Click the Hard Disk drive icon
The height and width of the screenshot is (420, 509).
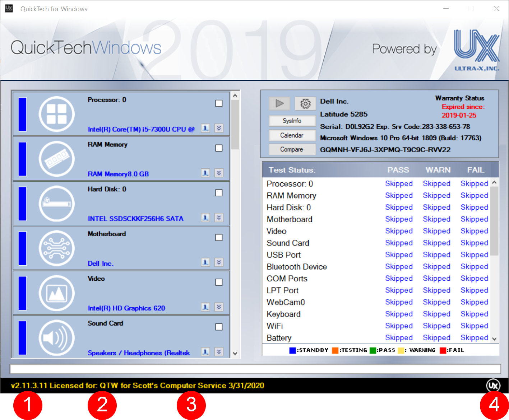click(57, 204)
